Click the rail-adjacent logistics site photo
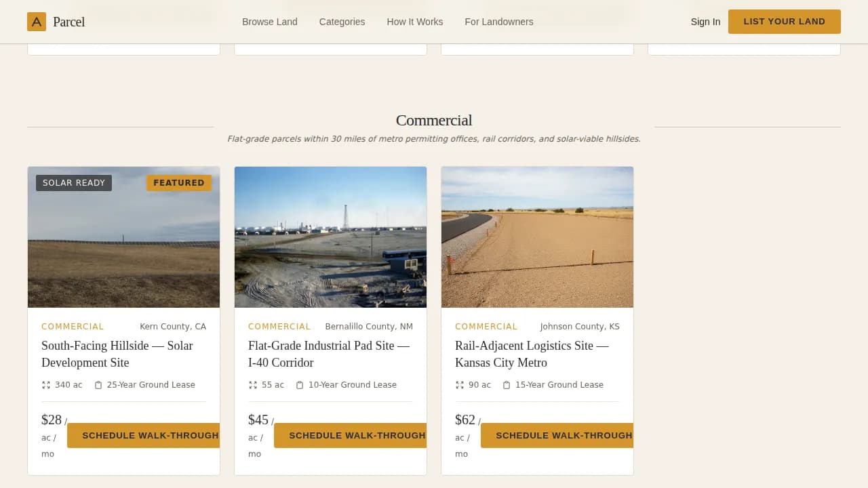The height and width of the screenshot is (488, 868). click(x=536, y=237)
